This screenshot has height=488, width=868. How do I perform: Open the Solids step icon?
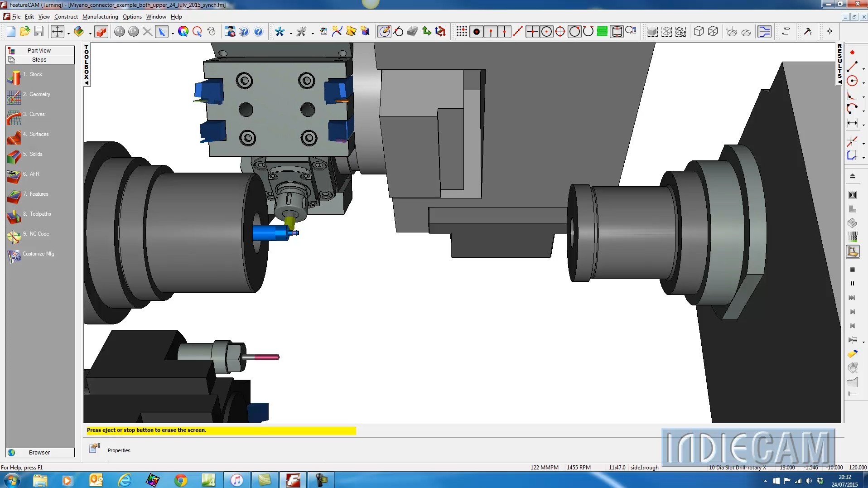(14, 157)
